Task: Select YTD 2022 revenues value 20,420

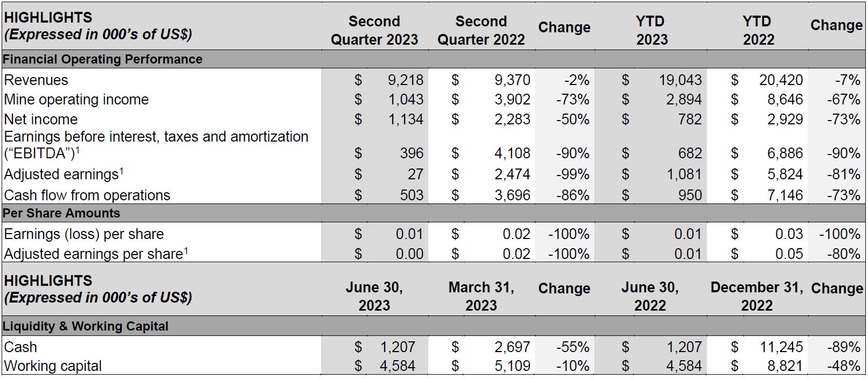Action: coord(781,80)
